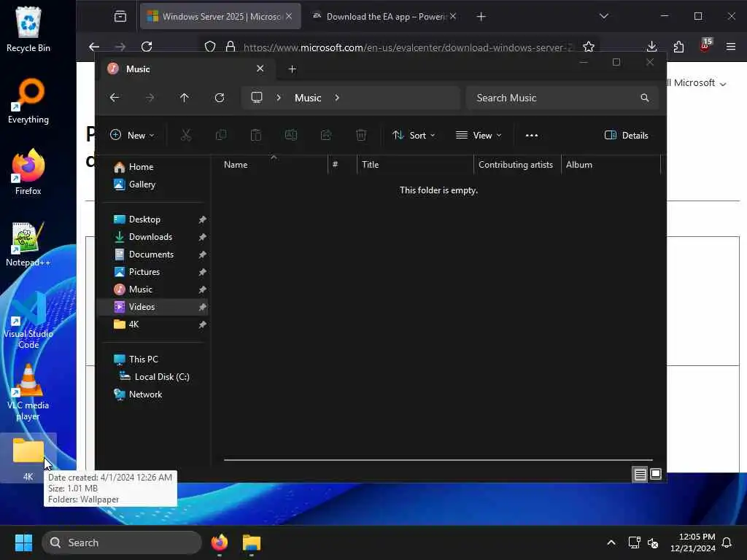This screenshot has height=560, width=747.
Task: Click the taskbar Search box
Action: 122,542
